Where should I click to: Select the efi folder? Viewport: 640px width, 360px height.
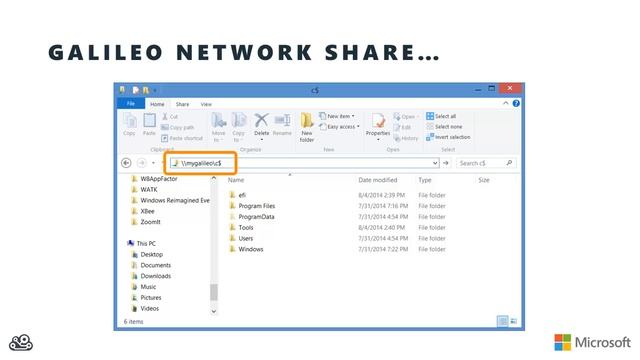(238, 195)
